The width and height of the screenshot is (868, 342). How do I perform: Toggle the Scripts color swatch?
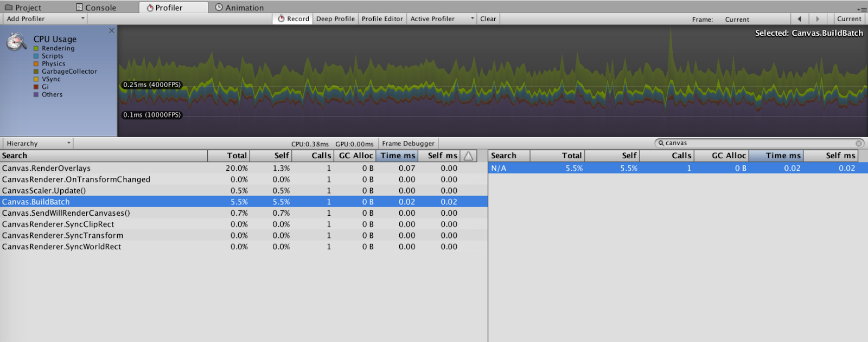tap(36, 56)
